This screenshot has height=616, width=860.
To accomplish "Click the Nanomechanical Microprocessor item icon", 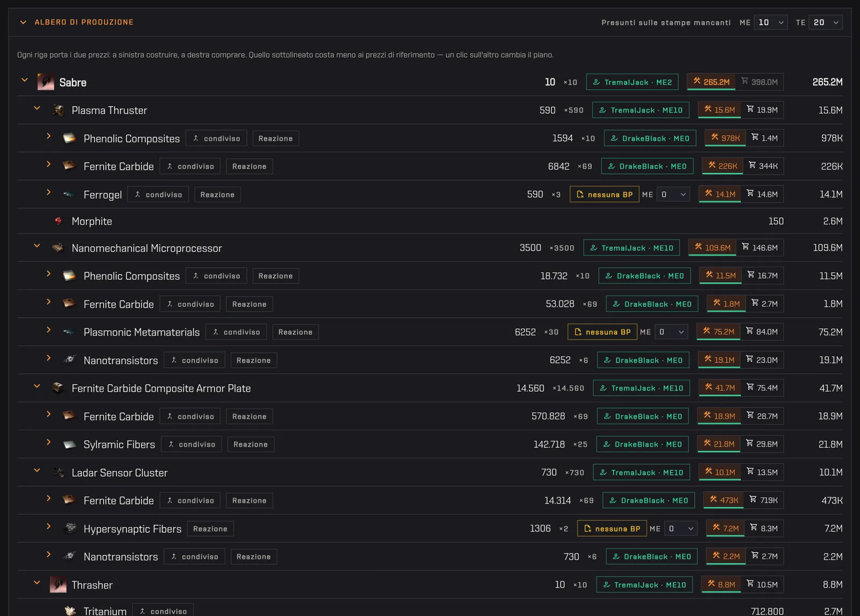I will (x=58, y=248).
